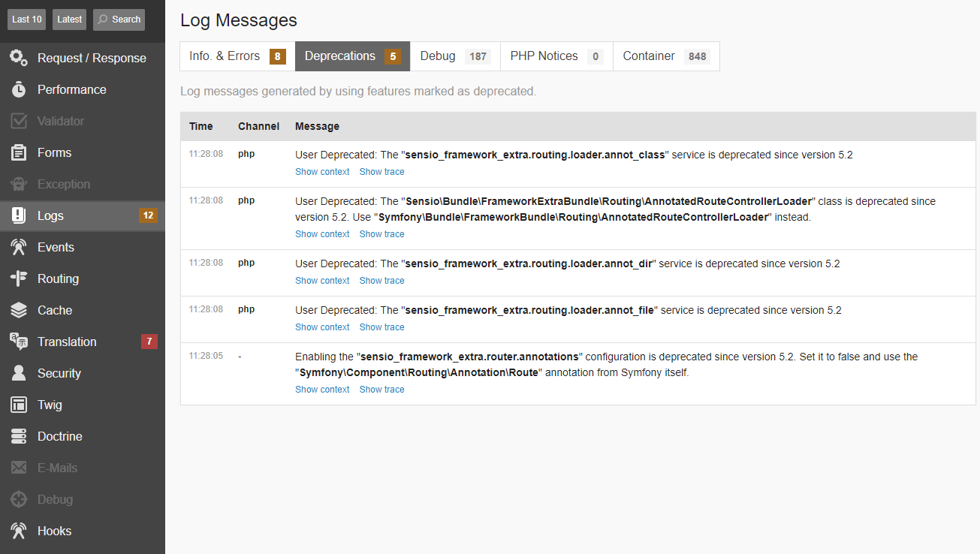Click the Cache layers icon
This screenshot has height=554, width=980.
pyautogui.click(x=19, y=310)
